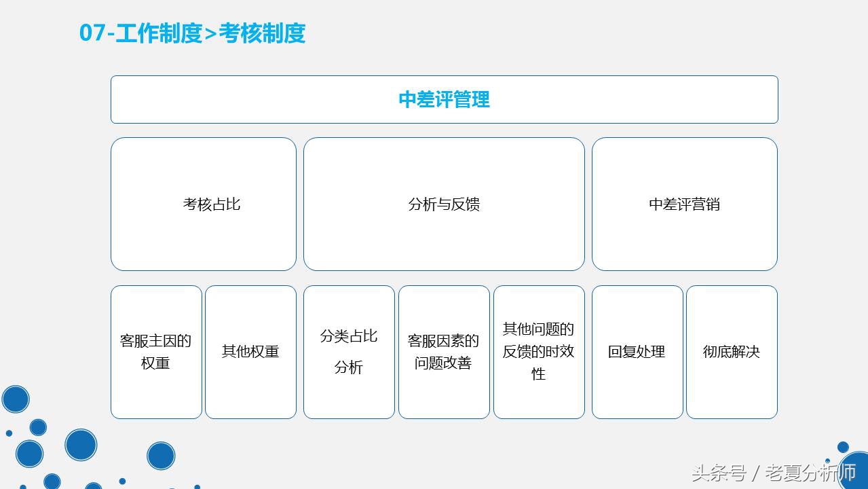868x489 pixels.
Task: Click the 考核占比 category box
Action: [203, 204]
